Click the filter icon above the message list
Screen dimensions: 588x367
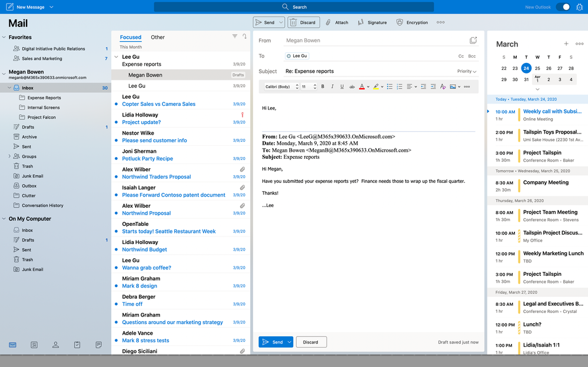point(235,36)
